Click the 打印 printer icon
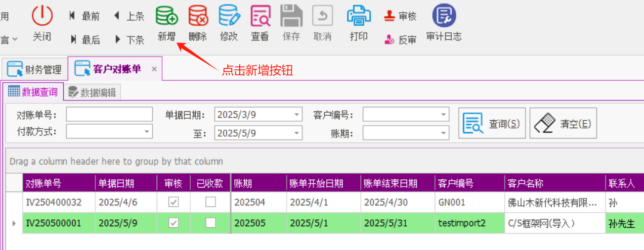This screenshot has height=250, width=644. [x=359, y=15]
